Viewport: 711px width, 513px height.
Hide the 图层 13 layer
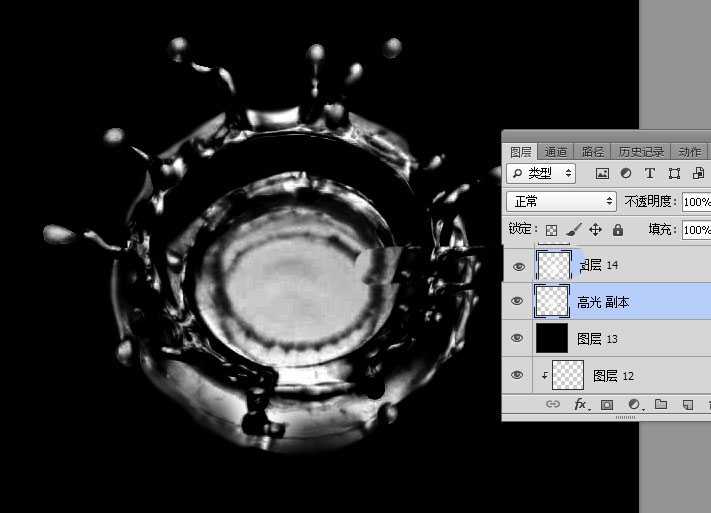[x=517, y=338]
